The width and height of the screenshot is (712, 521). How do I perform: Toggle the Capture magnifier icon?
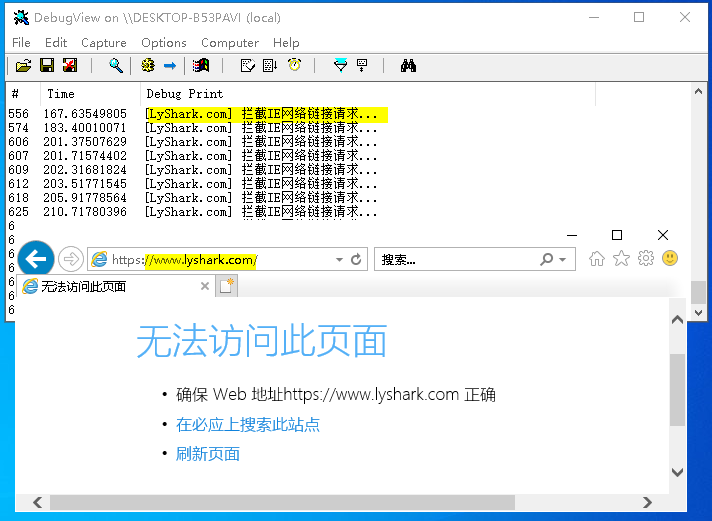116,65
